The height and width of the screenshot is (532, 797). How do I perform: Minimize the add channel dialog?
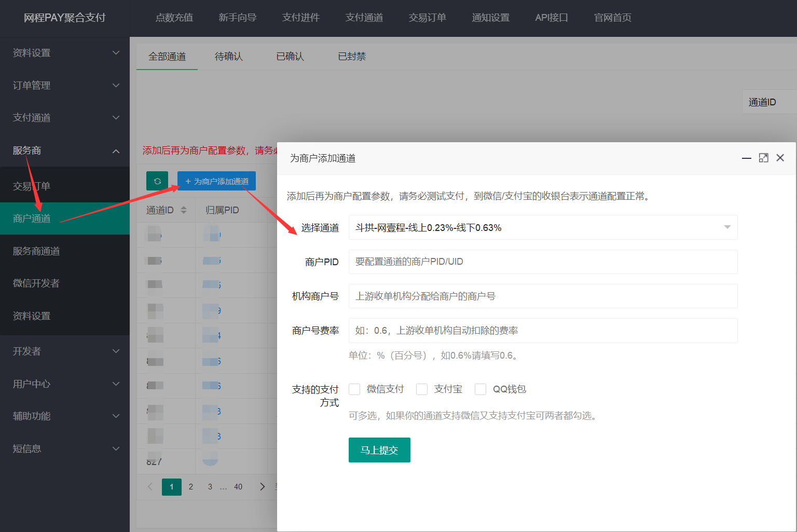746,158
